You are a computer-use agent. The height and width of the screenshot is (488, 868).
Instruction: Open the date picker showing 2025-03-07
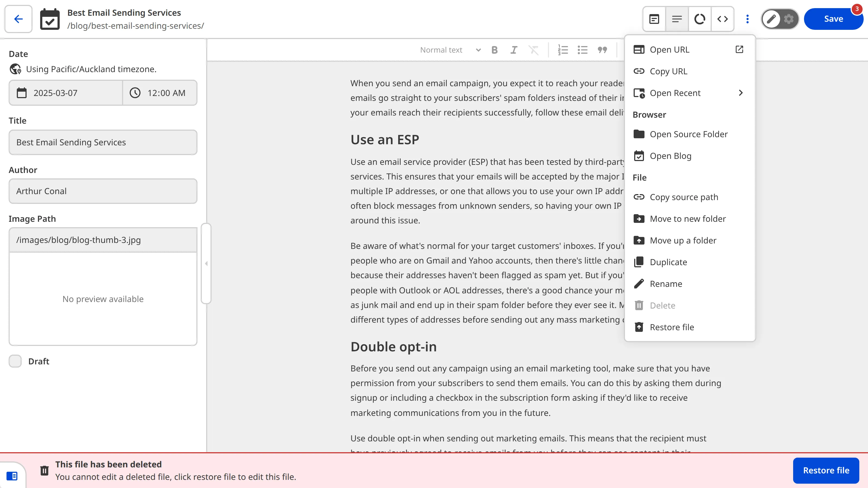point(66,93)
